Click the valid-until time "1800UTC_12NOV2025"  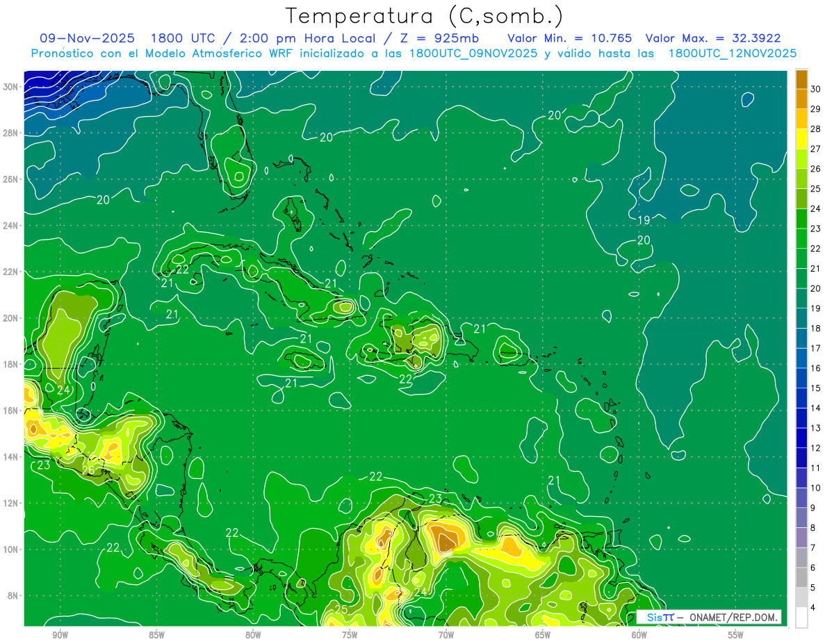coord(733,53)
